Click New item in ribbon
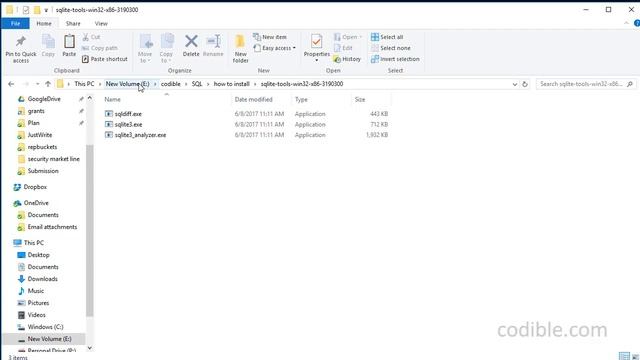 tap(270, 37)
